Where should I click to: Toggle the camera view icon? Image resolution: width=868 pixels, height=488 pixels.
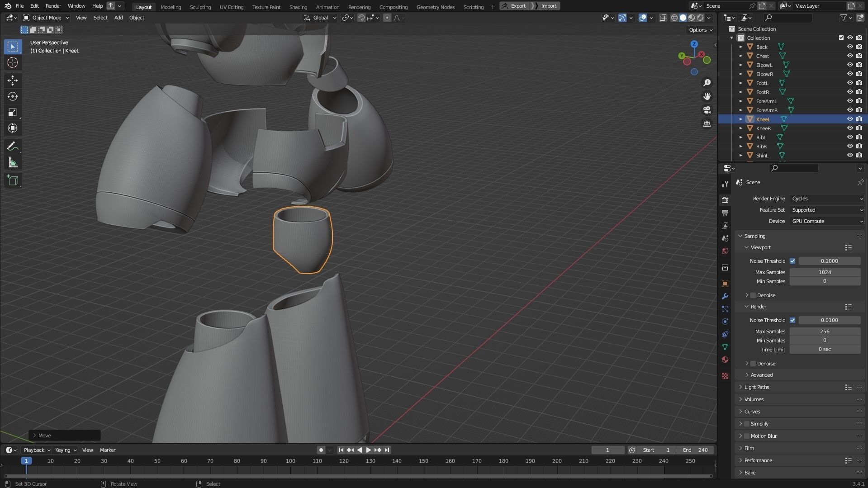pyautogui.click(x=707, y=110)
